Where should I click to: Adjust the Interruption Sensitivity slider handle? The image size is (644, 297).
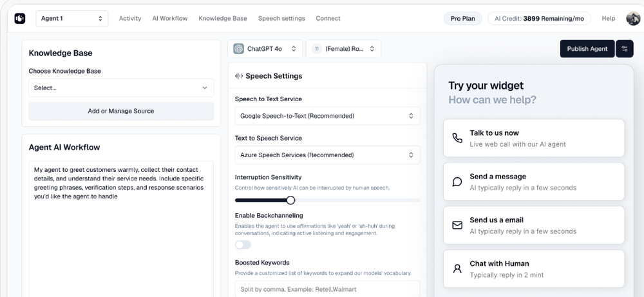coord(290,200)
